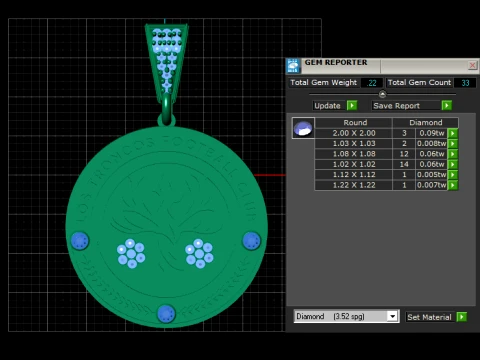Screen dimensions: 480x360
Task: Click green arrow for 1.22 X 1.22 row
Action: tap(453, 185)
